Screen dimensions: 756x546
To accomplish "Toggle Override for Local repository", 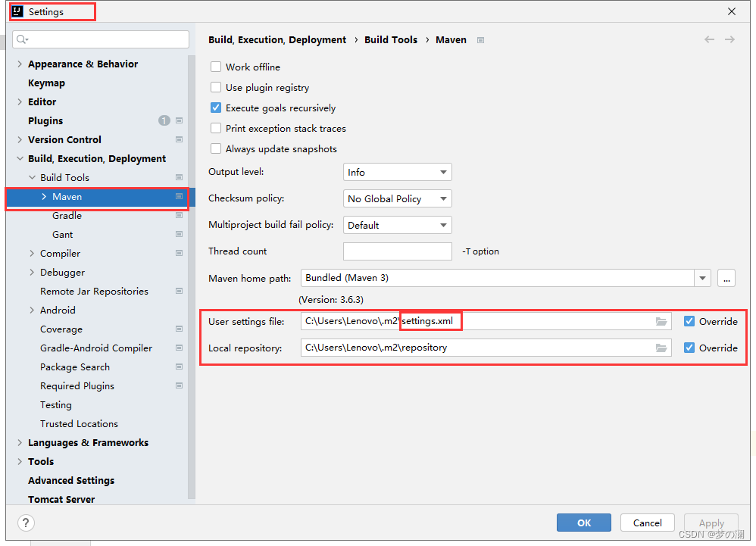I will 689,348.
